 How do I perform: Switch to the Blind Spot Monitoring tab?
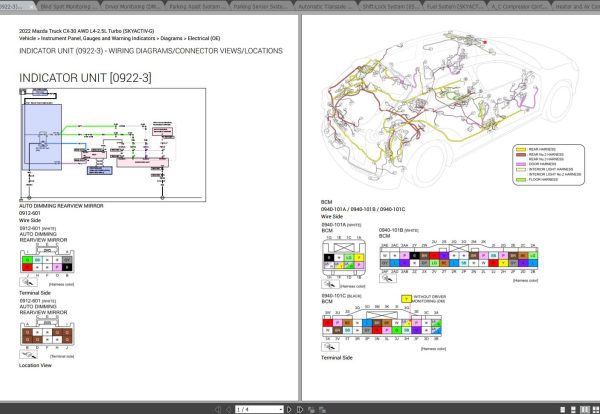pyautogui.click(x=66, y=6)
